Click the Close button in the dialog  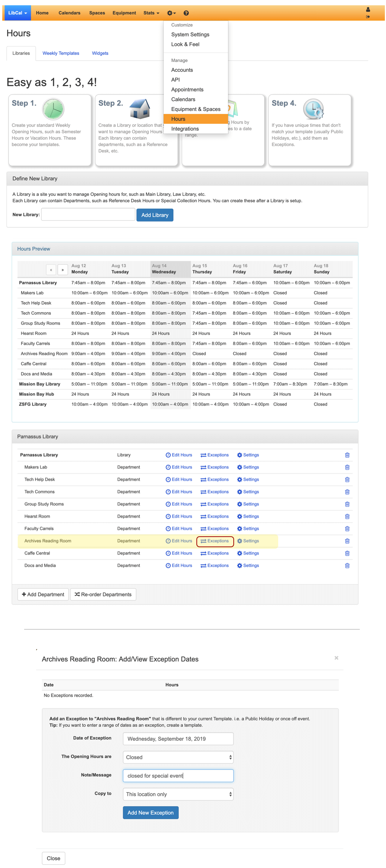tap(54, 858)
